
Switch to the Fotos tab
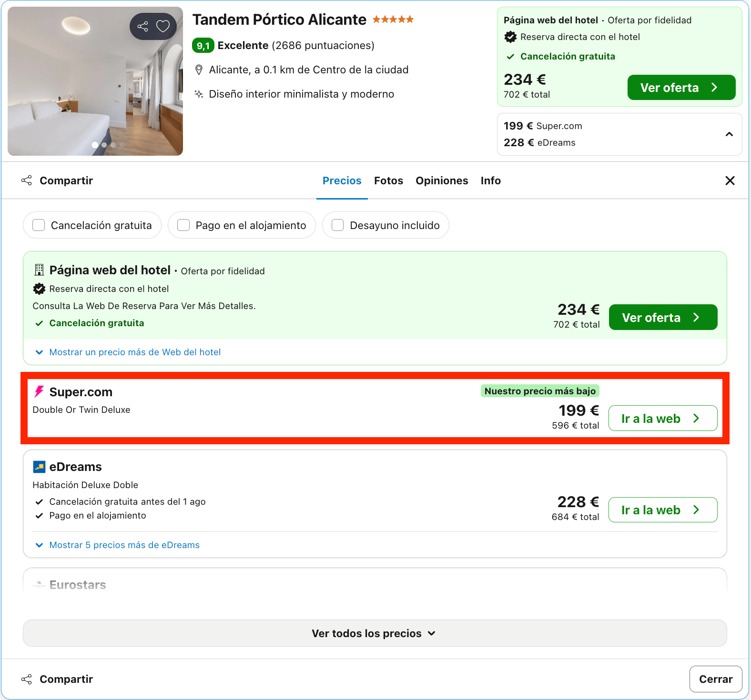pos(388,180)
